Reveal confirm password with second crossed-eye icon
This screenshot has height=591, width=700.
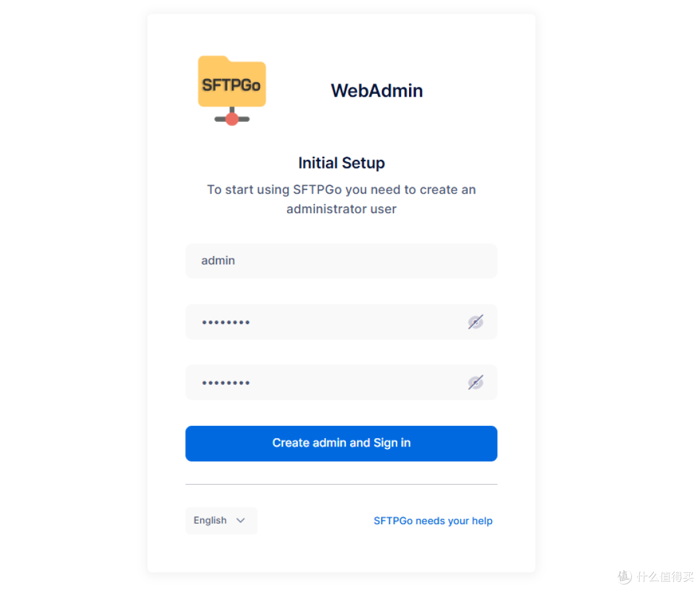[x=476, y=382]
